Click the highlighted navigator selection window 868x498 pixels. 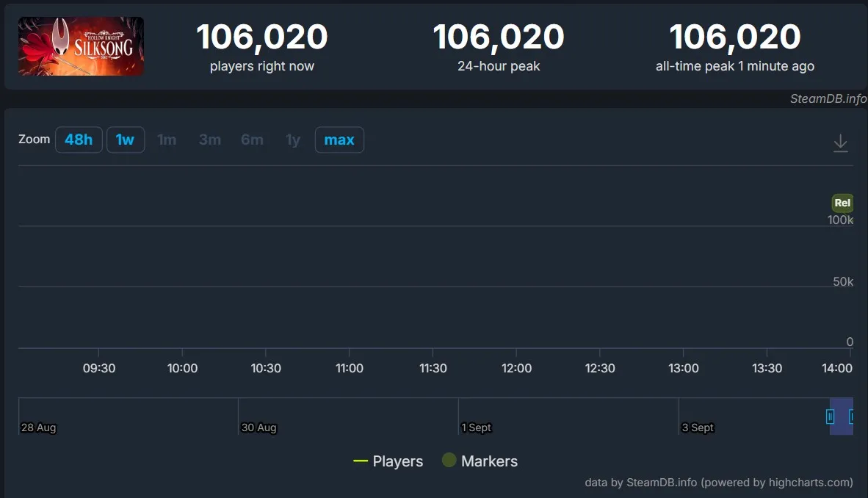(x=841, y=416)
